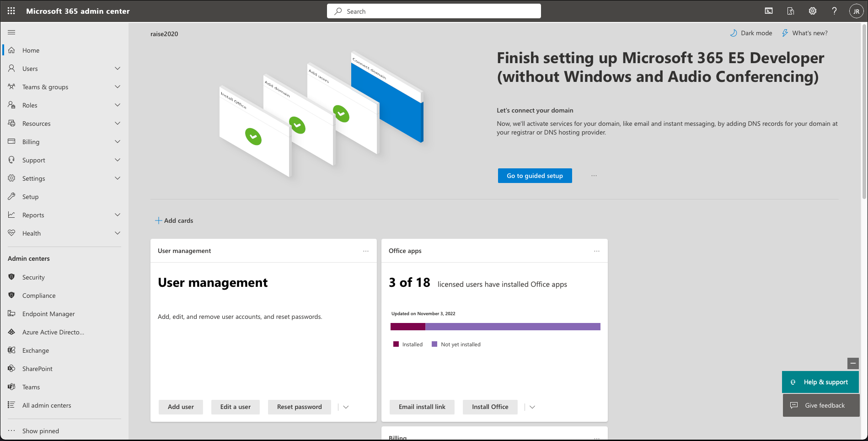Minimize the Help & support panel

853,363
